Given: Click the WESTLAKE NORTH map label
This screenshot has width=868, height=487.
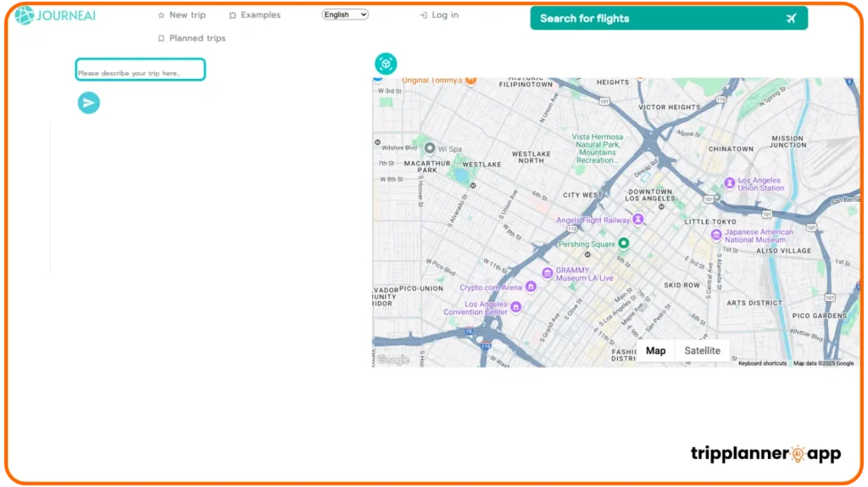Looking at the screenshot, I should [531, 157].
